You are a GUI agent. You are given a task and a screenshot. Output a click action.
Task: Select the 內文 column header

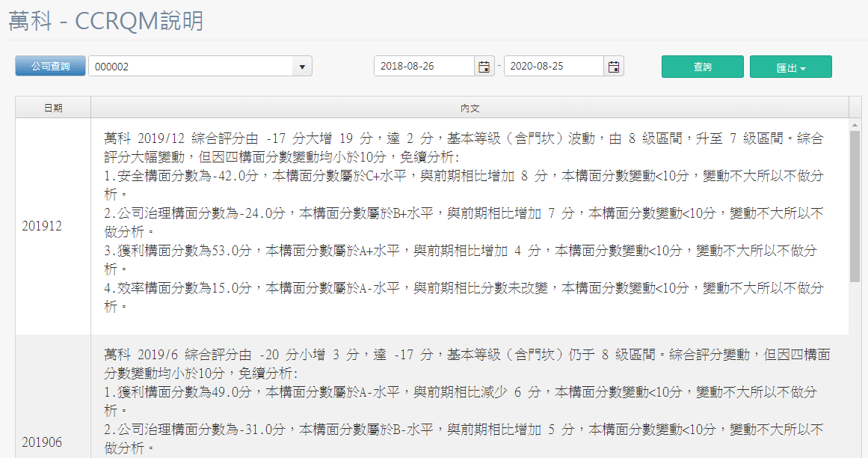coord(470,107)
